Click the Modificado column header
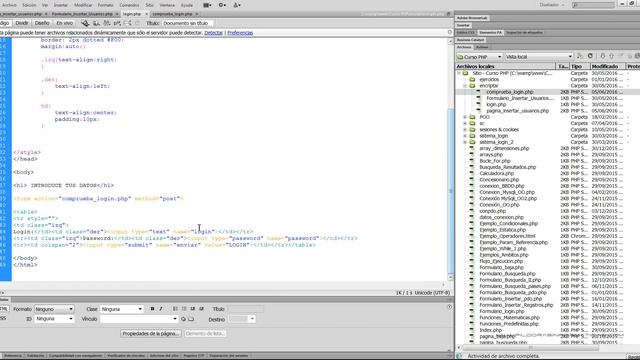Screen dimensions: 640x360 pos(607,66)
